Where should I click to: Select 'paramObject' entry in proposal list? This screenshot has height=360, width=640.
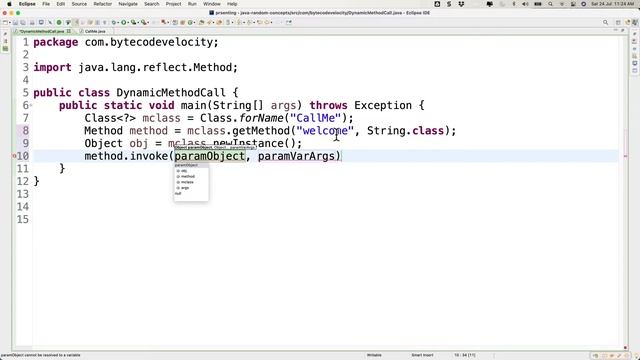[x=191, y=165]
